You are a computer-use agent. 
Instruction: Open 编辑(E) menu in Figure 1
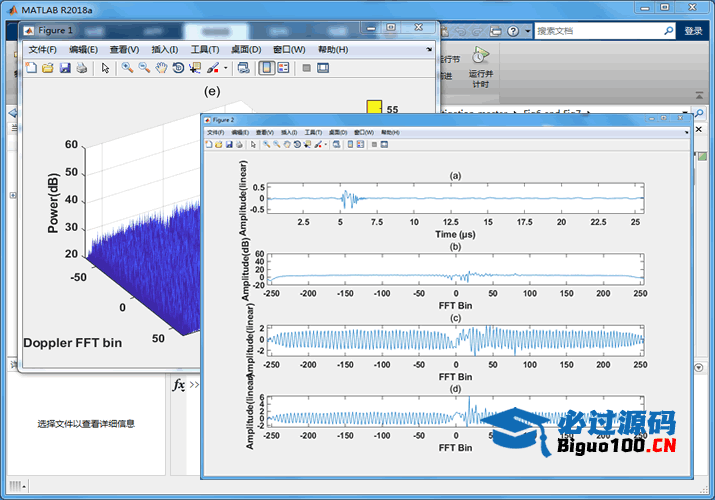(x=83, y=49)
